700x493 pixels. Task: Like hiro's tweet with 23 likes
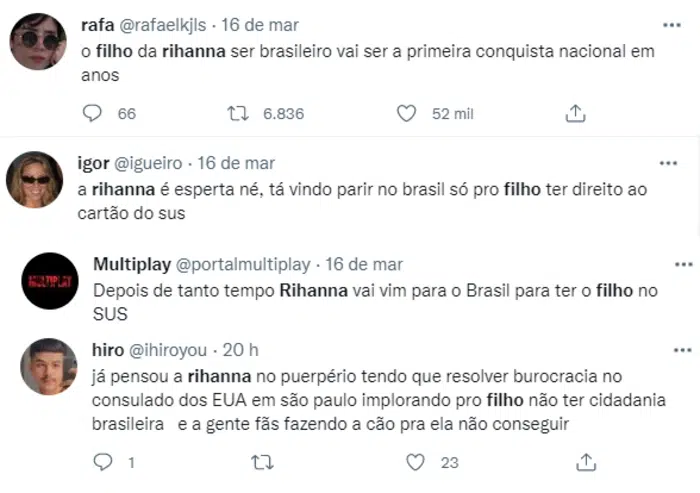[416, 462]
